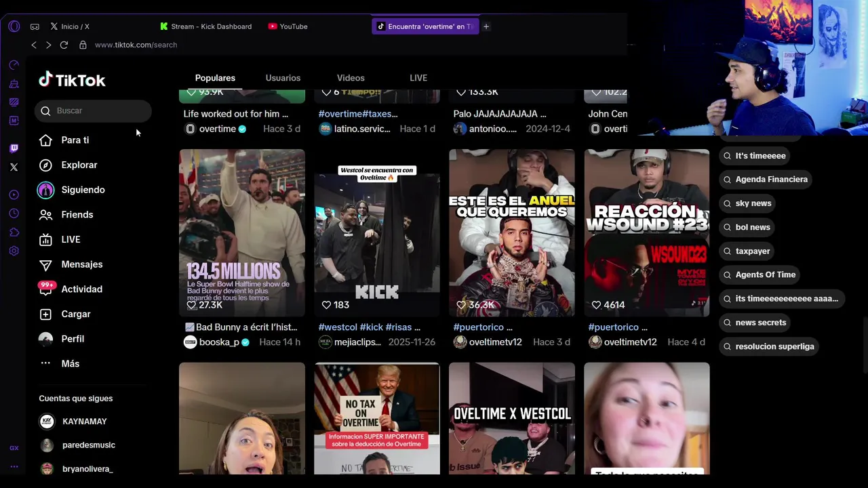Switch to the Usuarios tab
868x488 pixels.
coord(283,78)
